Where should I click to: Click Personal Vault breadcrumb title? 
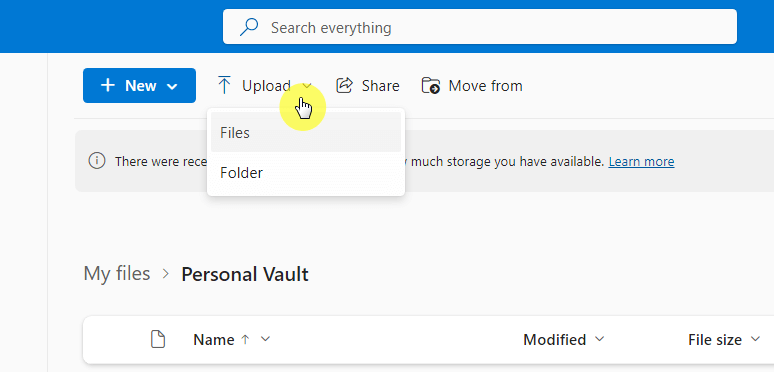coord(245,274)
